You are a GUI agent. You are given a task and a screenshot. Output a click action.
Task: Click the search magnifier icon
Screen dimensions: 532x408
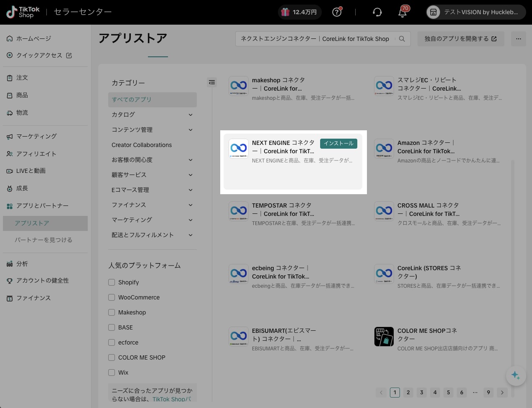tap(402, 39)
